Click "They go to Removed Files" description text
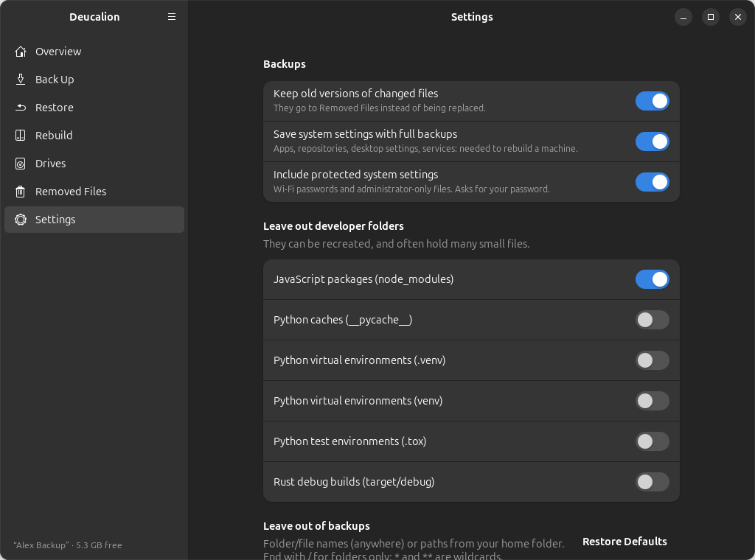This screenshot has width=755, height=560. click(x=380, y=108)
